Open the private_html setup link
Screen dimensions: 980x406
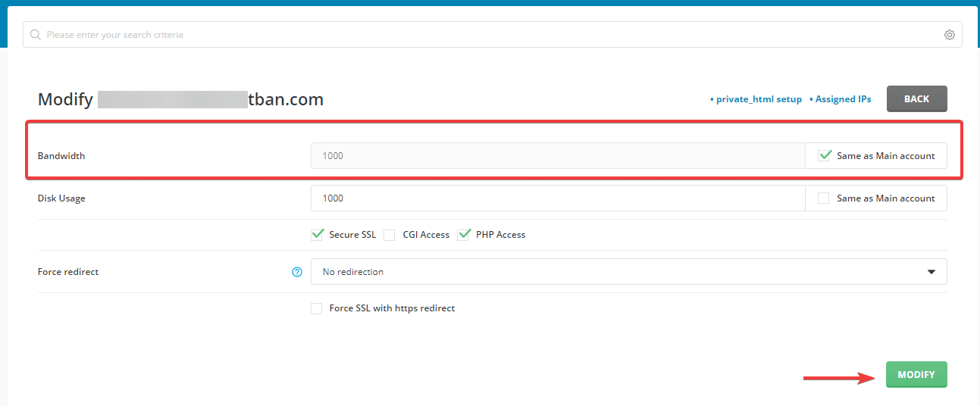tap(758, 99)
